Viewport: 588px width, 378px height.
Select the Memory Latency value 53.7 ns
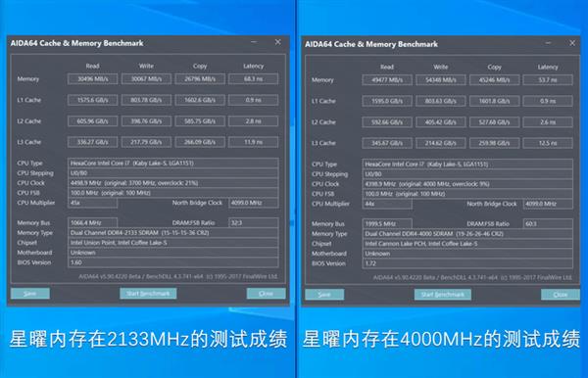point(548,80)
